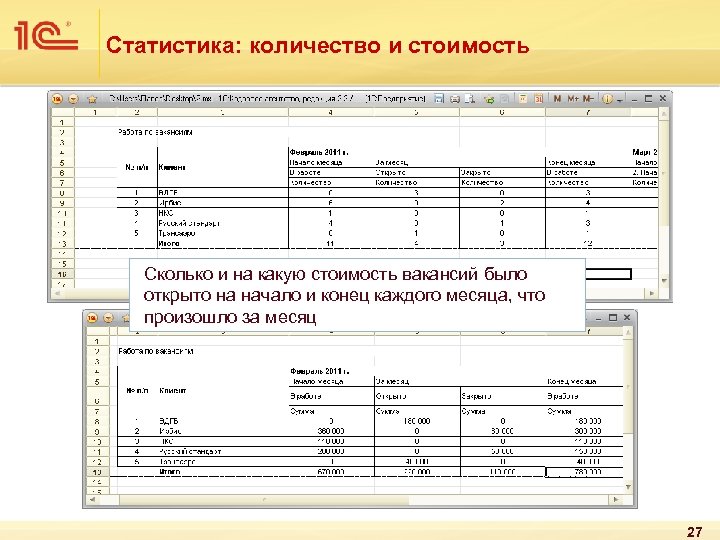720x540 pixels.
Task: Select row header 16 in the top window
Action: click(62, 274)
